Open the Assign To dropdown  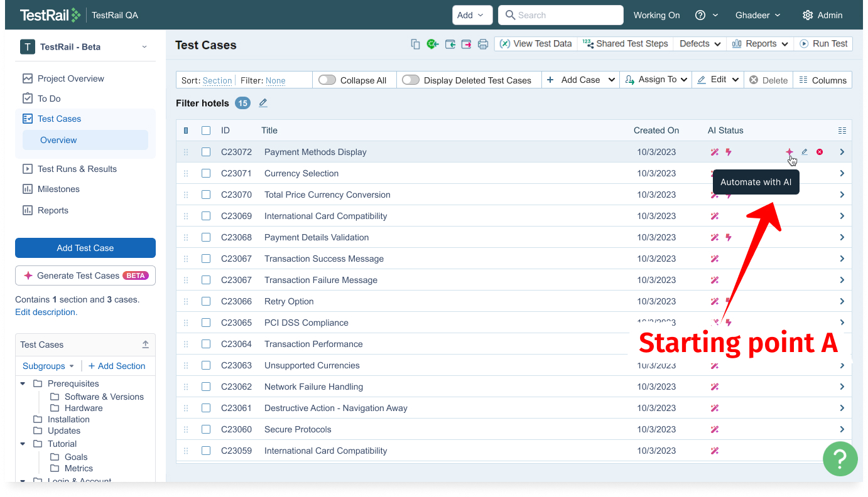click(656, 80)
